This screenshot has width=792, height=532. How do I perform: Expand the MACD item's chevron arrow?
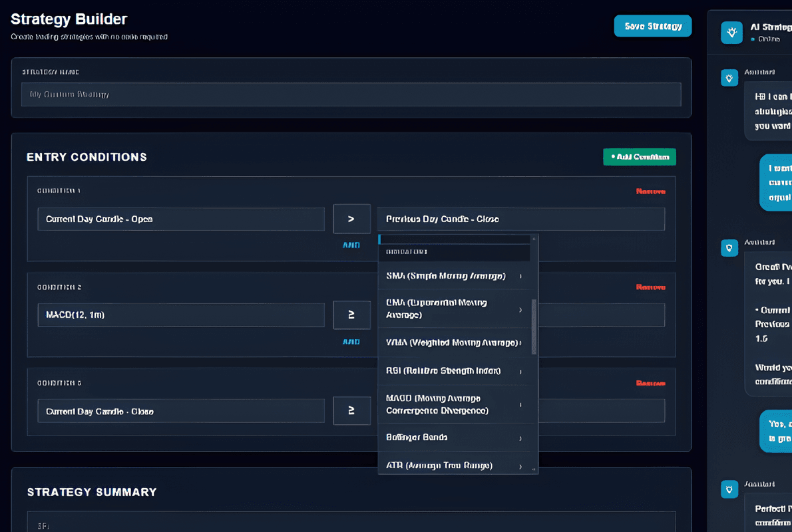point(520,404)
